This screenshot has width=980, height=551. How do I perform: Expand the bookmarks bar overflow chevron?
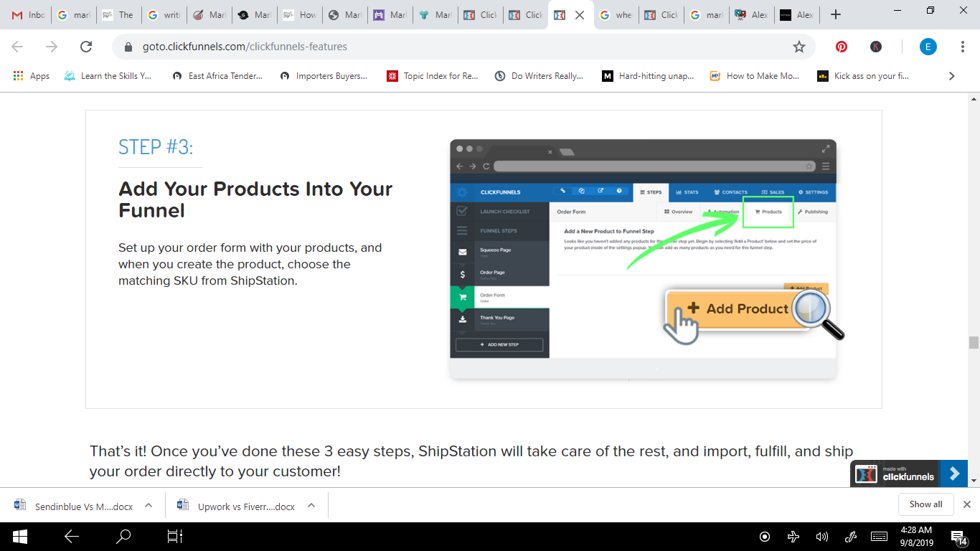point(952,76)
